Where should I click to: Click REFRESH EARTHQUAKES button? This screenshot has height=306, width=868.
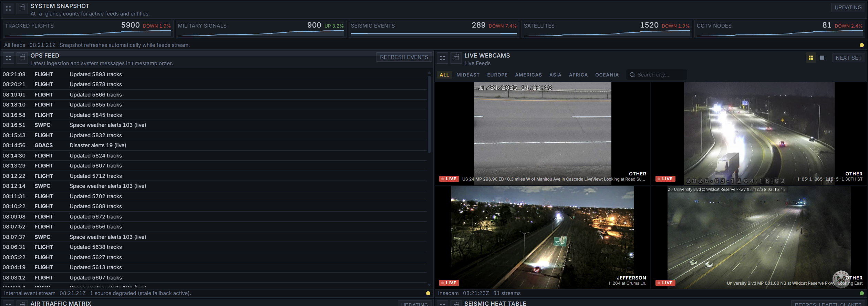(828, 304)
